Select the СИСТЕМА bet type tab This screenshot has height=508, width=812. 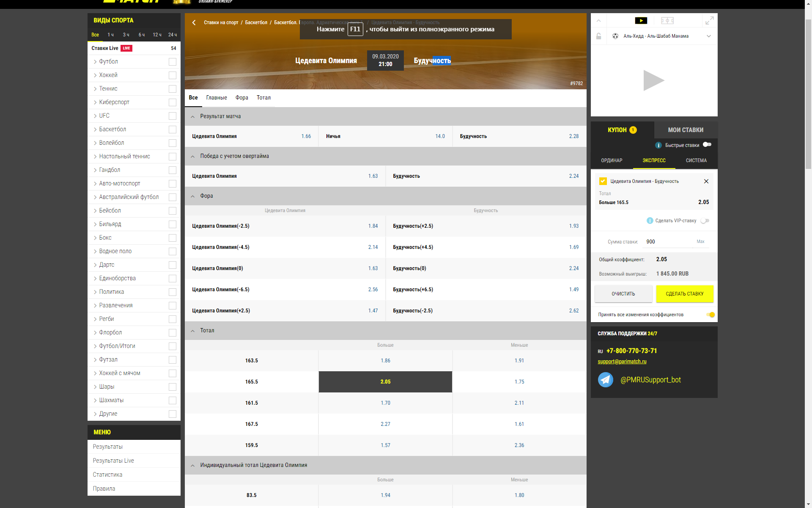pos(696,160)
